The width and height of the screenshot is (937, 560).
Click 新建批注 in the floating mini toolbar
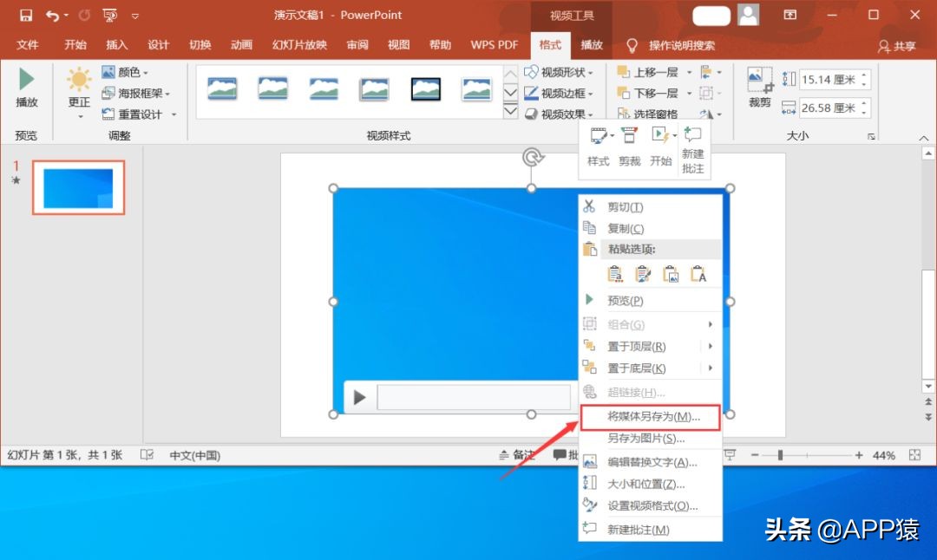click(x=692, y=147)
